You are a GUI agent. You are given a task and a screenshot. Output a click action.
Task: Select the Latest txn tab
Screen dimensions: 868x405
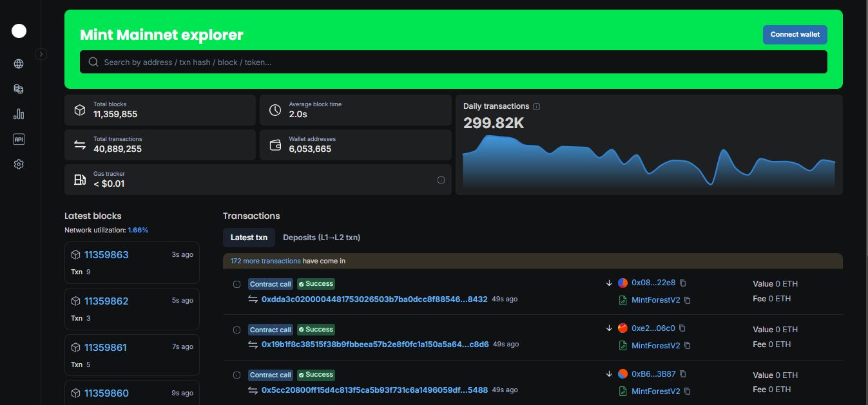click(249, 238)
